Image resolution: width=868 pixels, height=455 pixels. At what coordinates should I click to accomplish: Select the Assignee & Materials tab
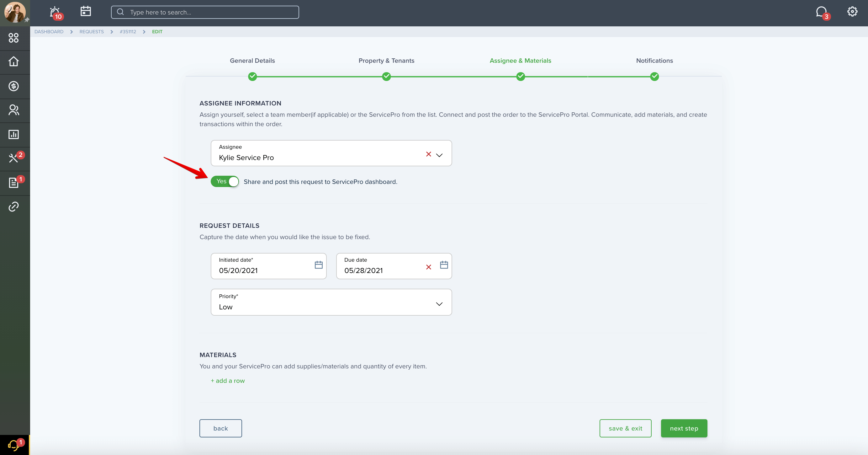click(520, 61)
